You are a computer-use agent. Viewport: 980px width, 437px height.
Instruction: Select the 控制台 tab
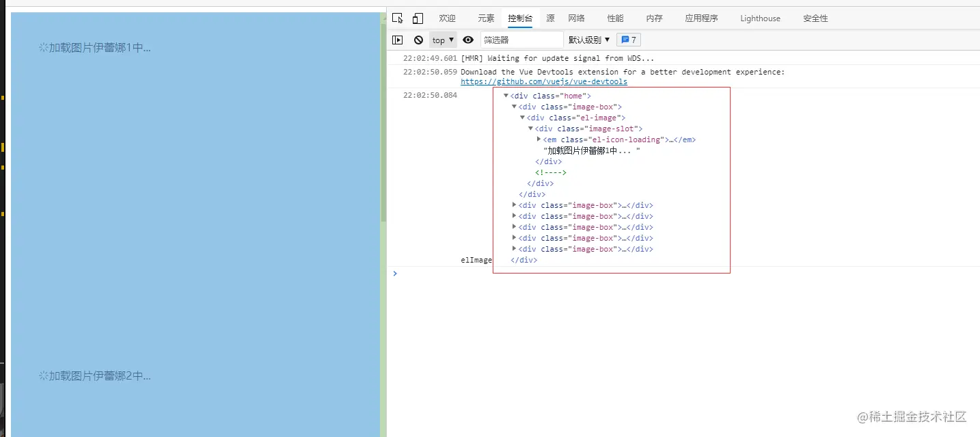coord(520,18)
